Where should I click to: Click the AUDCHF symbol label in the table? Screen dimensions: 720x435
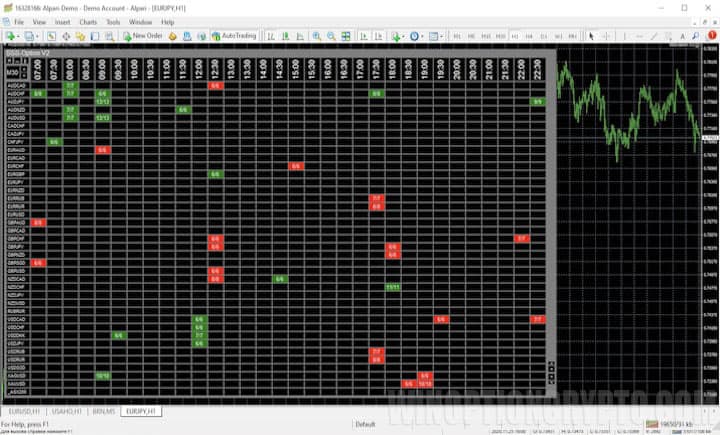tap(15, 94)
